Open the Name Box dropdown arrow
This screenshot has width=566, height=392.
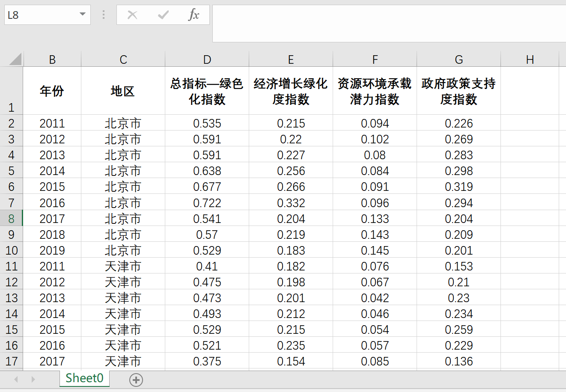click(83, 15)
